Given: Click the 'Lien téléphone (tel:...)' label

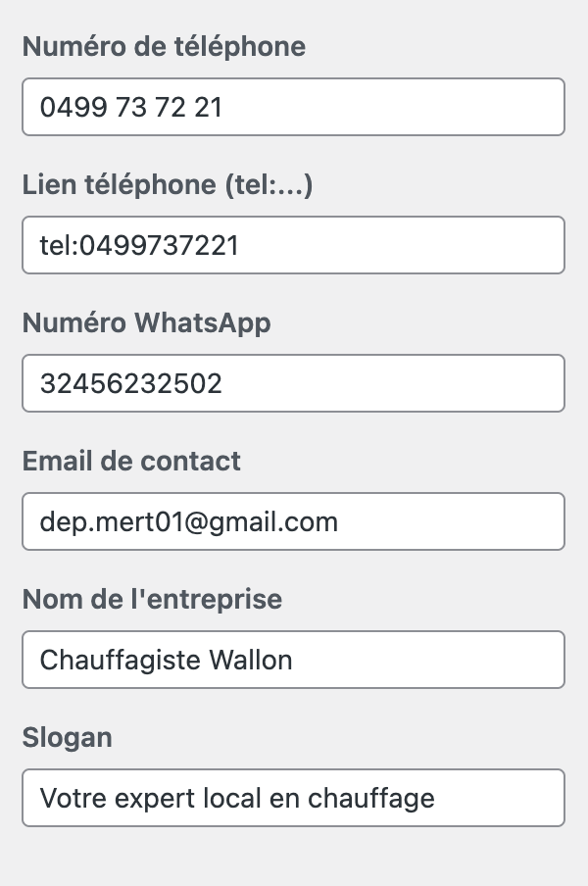Looking at the screenshot, I should pyautogui.click(x=168, y=184).
